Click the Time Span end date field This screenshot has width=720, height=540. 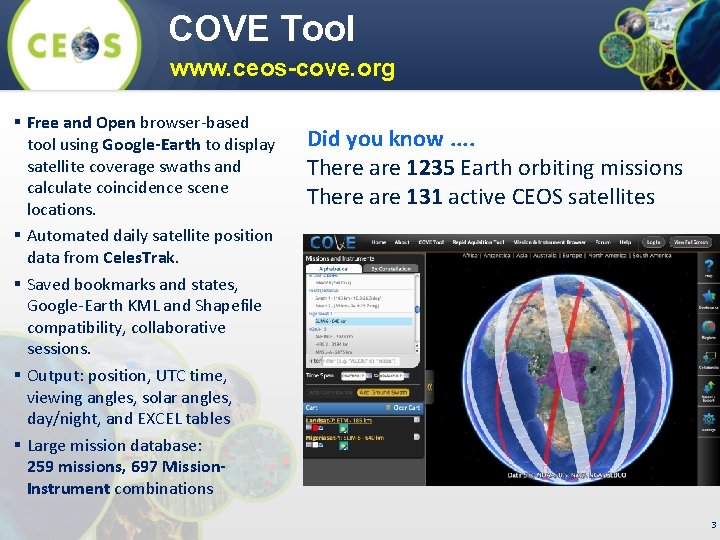point(391,376)
